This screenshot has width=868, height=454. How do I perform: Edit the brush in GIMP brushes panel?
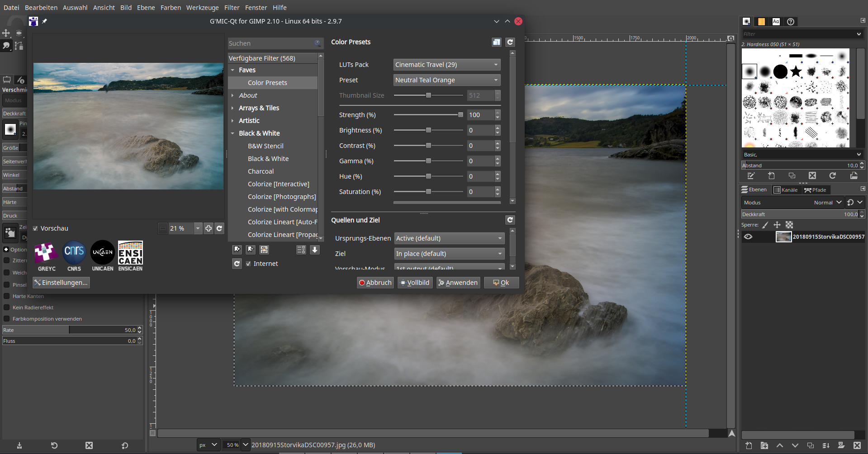click(751, 175)
